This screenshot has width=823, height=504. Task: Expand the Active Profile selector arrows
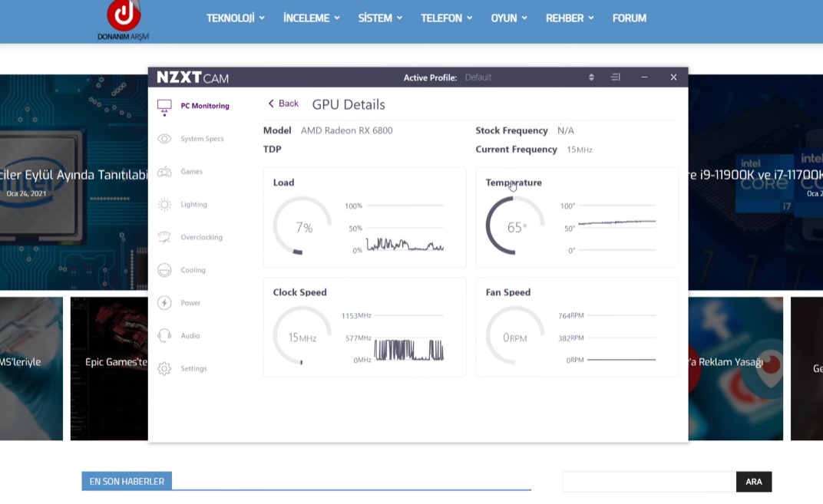tap(591, 77)
